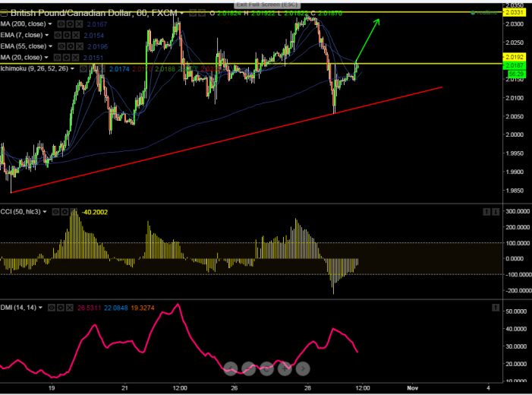Click the green 2.0187 current price label
The width and height of the screenshot is (532, 395).
[x=514, y=65]
